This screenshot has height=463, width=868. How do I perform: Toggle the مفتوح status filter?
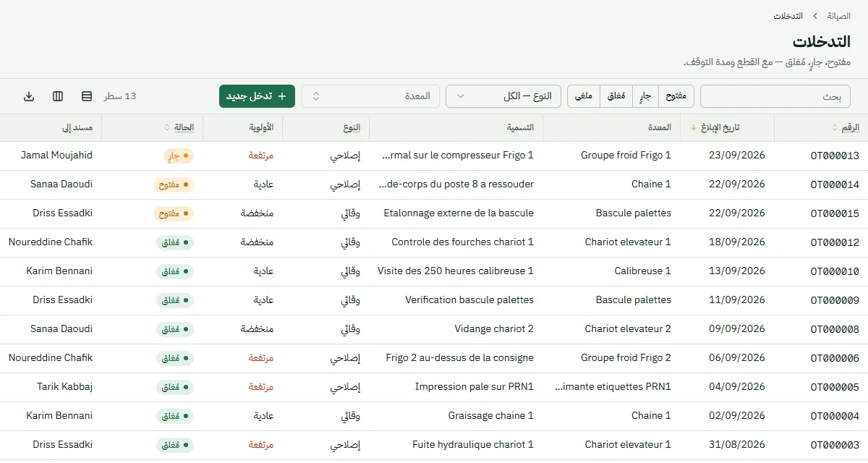675,96
